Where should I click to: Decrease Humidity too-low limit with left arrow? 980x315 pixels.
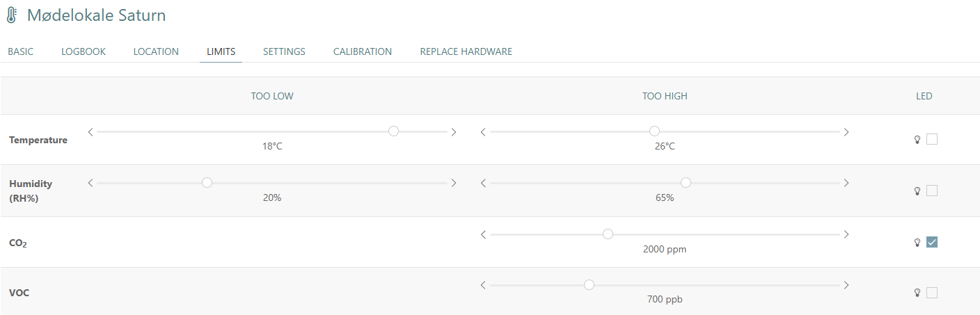[90, 183]
